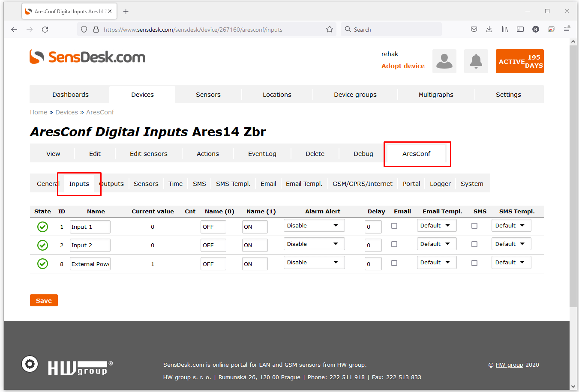579x392 pixels.
Task: Open a new browser tab with plus
Action: (126, 12)
